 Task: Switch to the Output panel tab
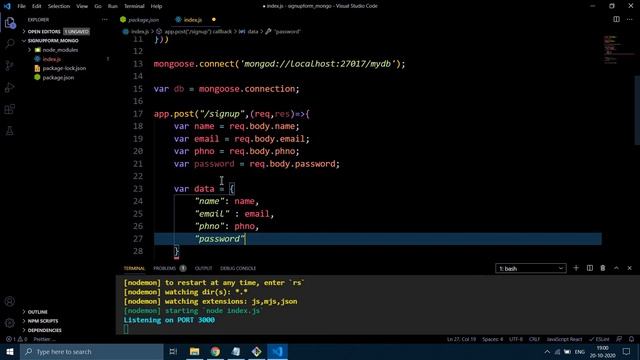point(203,268)
